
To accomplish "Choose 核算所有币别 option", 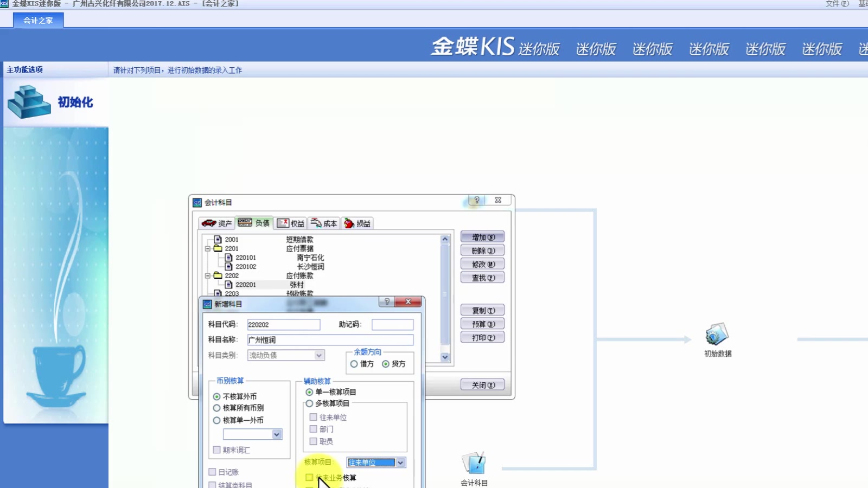I will coord(217,408).
